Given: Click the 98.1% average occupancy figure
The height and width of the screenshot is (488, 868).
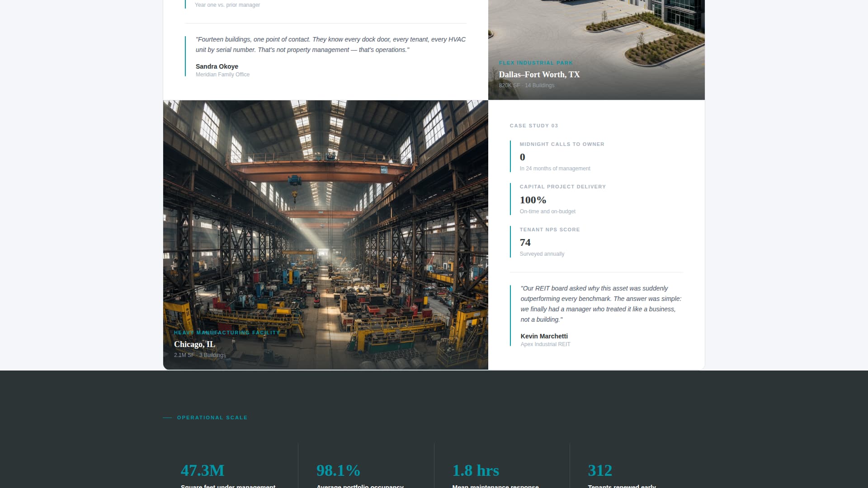Looking at the screenshot, I should point(338,470).
